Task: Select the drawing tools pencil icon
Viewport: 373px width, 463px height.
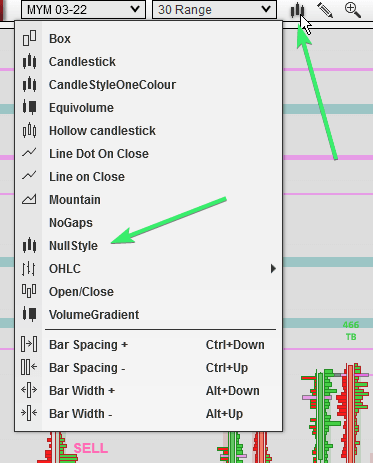Action: [325, 10]
